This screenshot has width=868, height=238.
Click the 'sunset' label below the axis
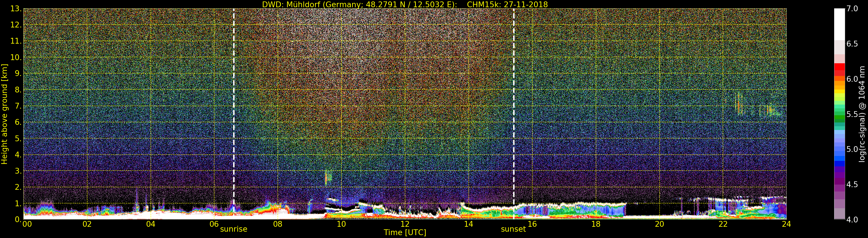point(513,229)
